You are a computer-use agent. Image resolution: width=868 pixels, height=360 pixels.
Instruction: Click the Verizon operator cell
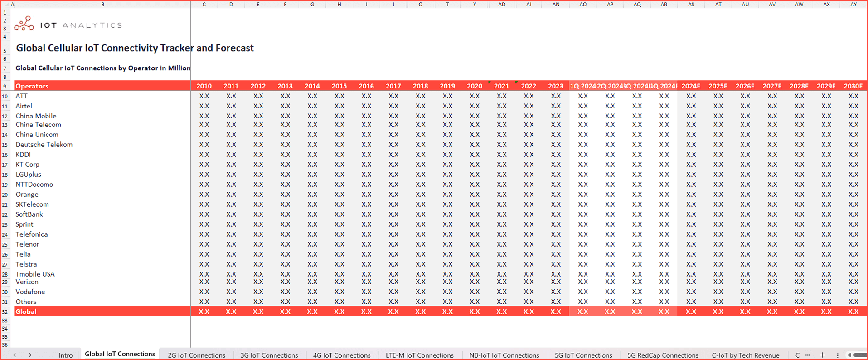102,282
